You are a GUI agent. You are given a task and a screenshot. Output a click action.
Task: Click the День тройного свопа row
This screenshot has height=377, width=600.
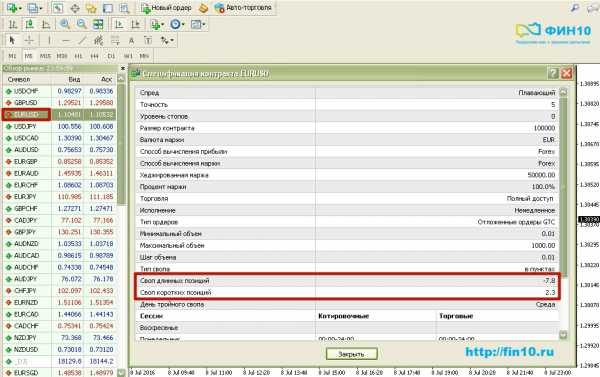[x=347, y=304]
